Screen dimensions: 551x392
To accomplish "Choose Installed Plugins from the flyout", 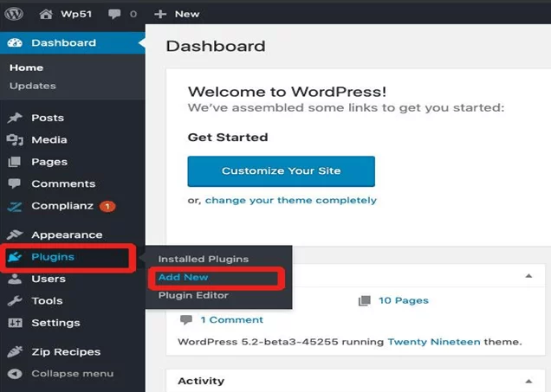I will [x=204, y=259].
